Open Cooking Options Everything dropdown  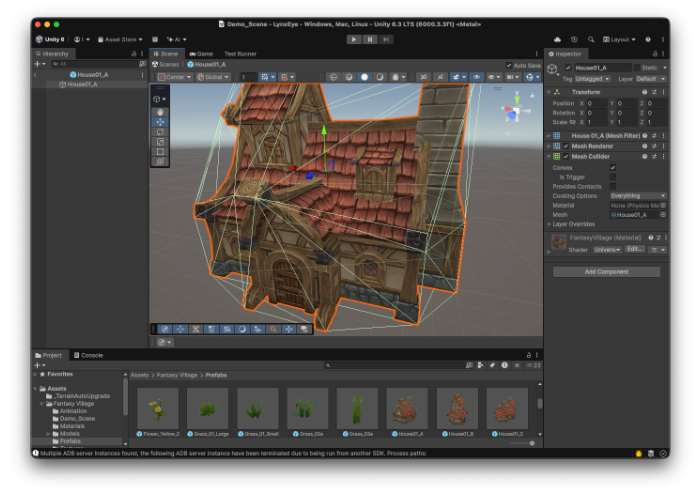638,196
